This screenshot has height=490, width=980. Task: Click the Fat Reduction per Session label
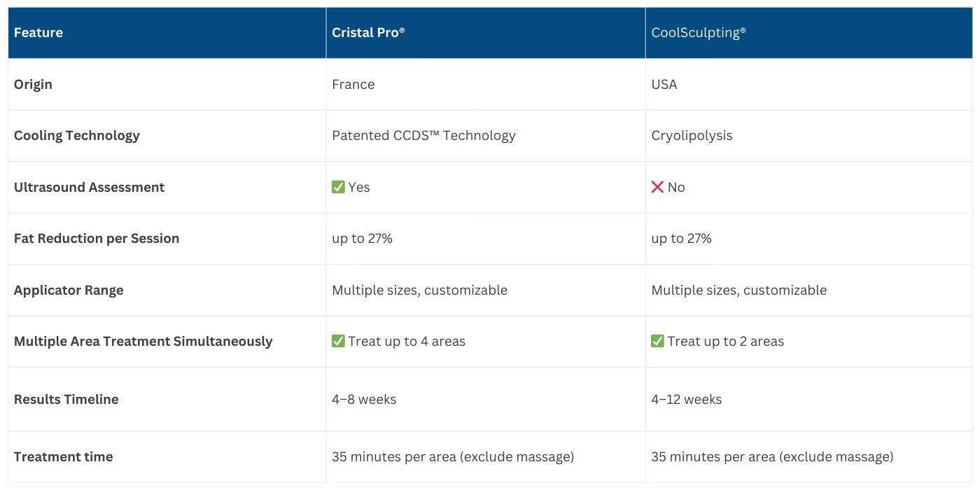tap(97, 239)
